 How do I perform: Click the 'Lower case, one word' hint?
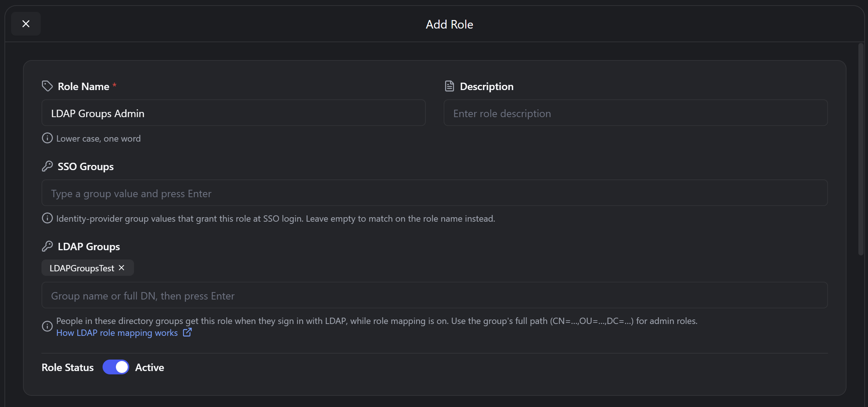coord(99,138)
